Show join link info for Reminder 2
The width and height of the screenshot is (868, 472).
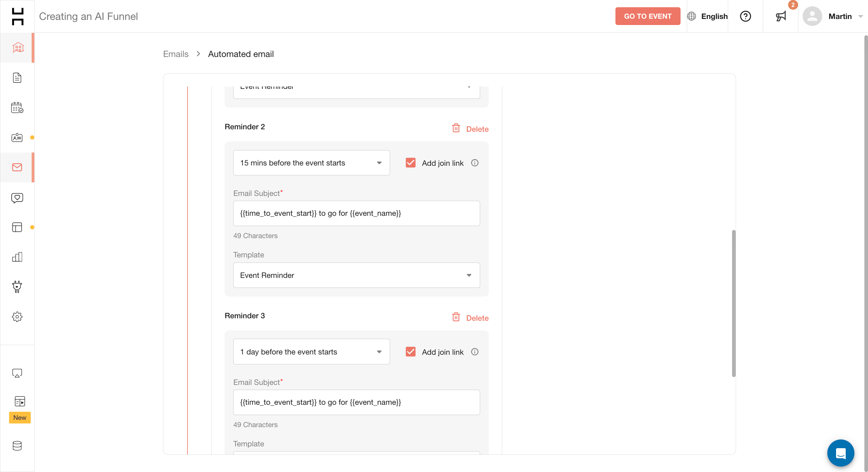(475, 163)
